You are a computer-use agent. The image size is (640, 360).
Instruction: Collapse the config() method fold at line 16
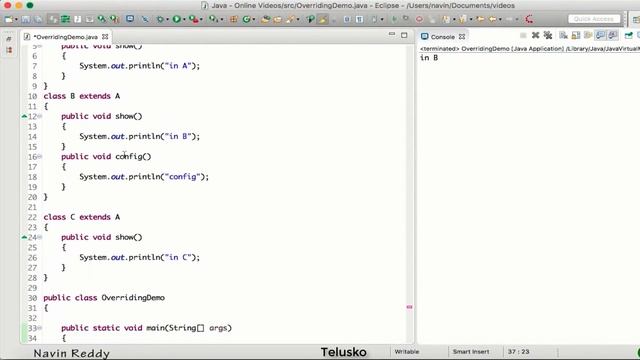pos(40,157)
